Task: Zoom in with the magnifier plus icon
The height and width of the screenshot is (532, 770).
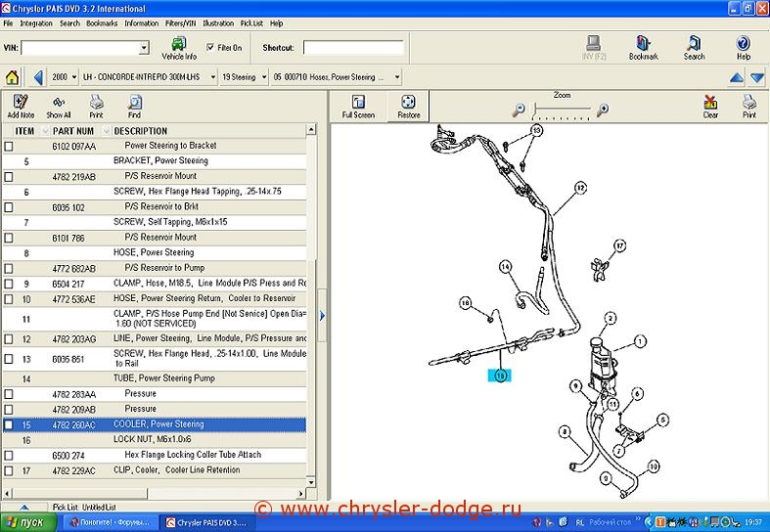Action: [x=603, y=110]
